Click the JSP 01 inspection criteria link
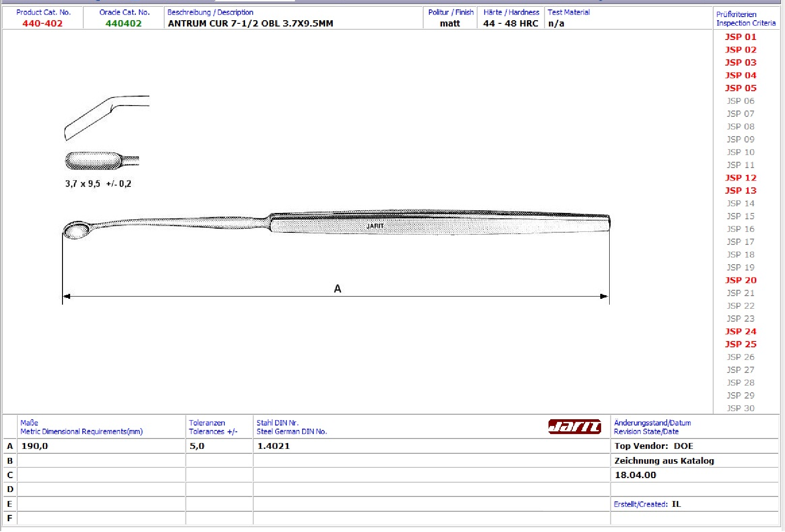This screenshot has height=532, width=785. click(740, 37)
